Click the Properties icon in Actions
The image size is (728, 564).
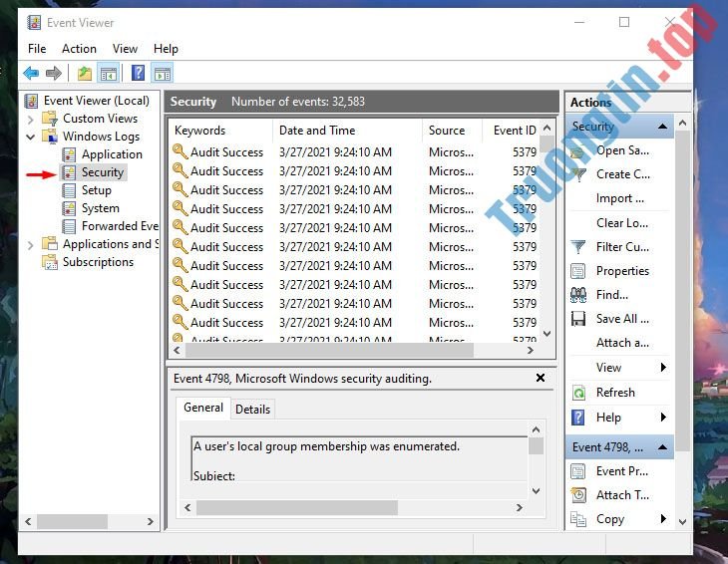[578, 271]
